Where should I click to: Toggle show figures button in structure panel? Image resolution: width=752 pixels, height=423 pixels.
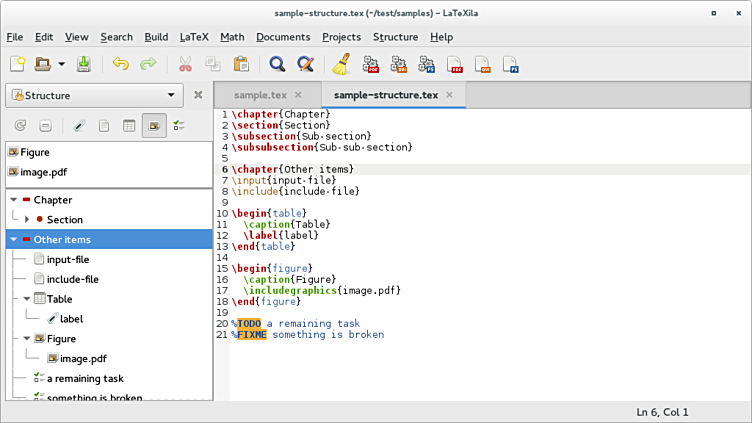click(154, 126)
